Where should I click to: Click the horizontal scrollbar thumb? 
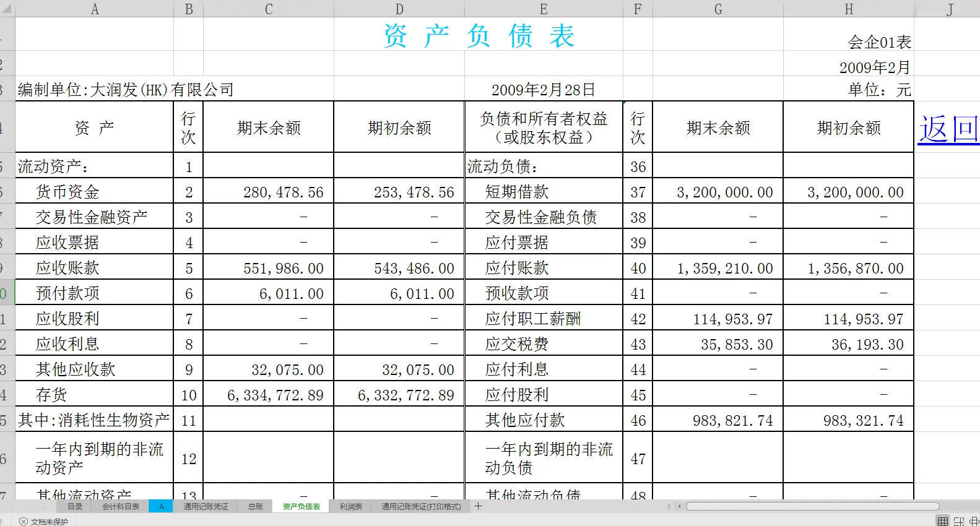[x=812, y=506]
